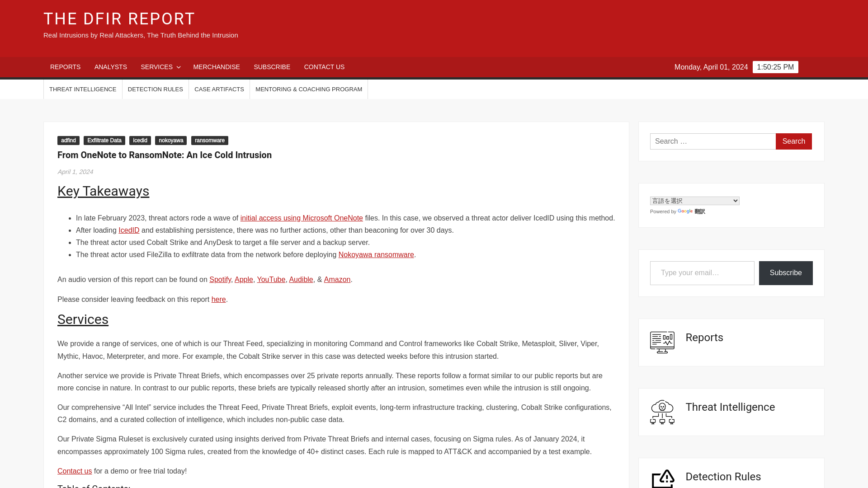Toggle THREAT INTELLIGENCE navigation tab
868x488 pixels.
[x=82, y=89]
